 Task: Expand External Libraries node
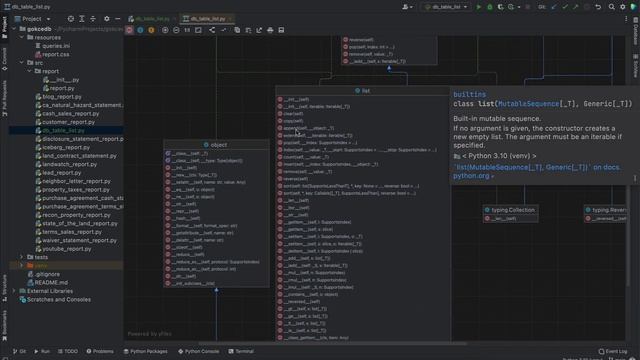[14, 291]
